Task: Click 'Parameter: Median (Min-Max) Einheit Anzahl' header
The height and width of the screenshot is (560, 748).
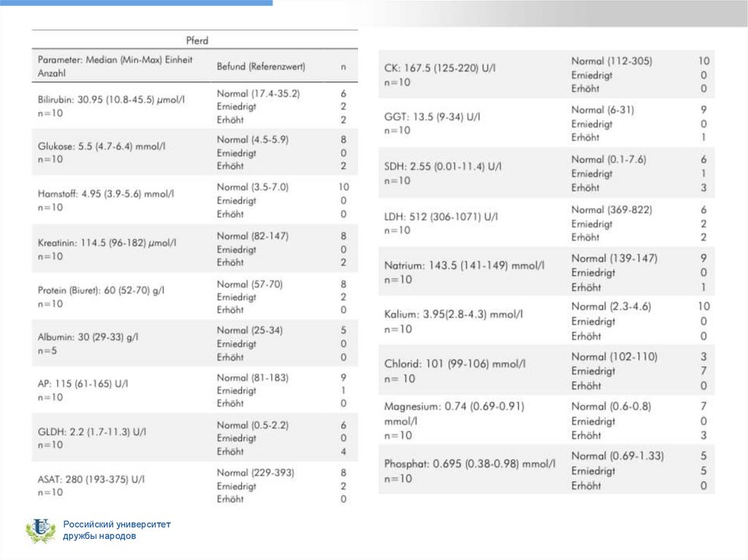Action: pyautogui.click(x=115, y=66)
